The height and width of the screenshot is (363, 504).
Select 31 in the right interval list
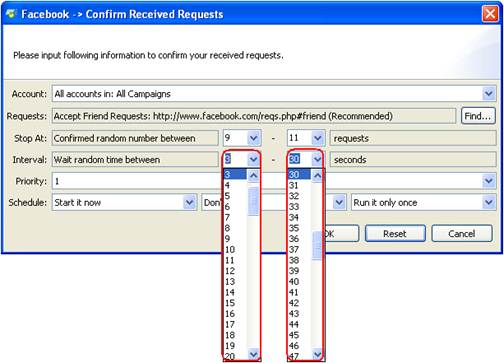point(299,185)
